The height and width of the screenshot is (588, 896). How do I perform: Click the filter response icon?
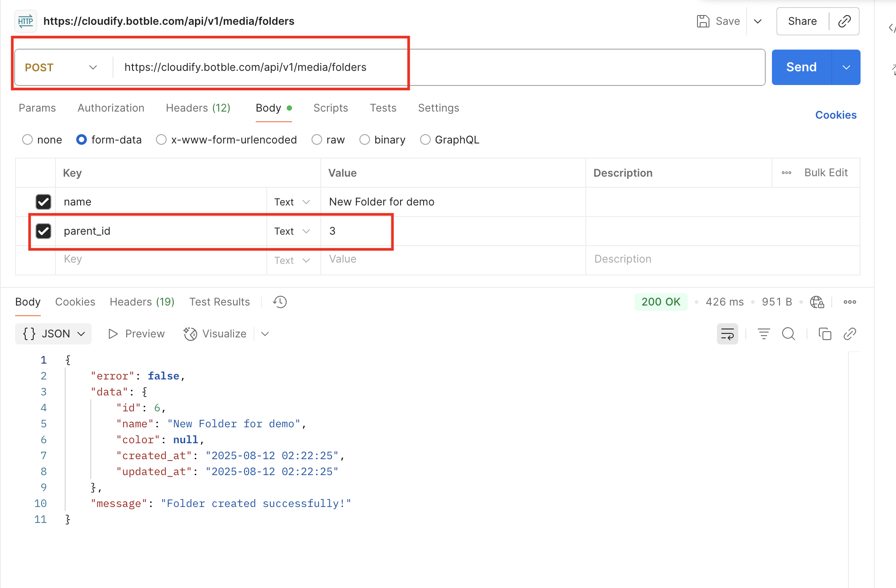(x=764, y=334)
